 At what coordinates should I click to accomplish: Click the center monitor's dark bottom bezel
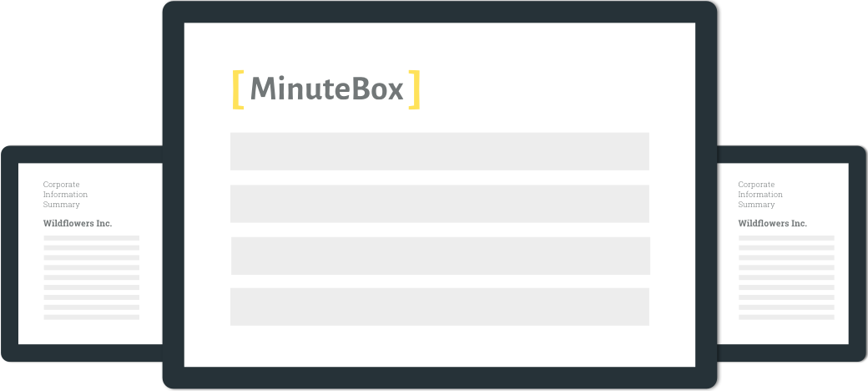click(x=440, y=378)
